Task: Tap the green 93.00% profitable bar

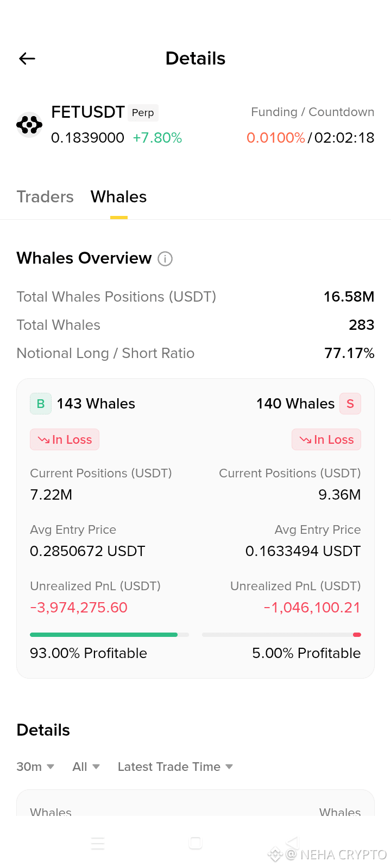Action: [x=109, y=634]
